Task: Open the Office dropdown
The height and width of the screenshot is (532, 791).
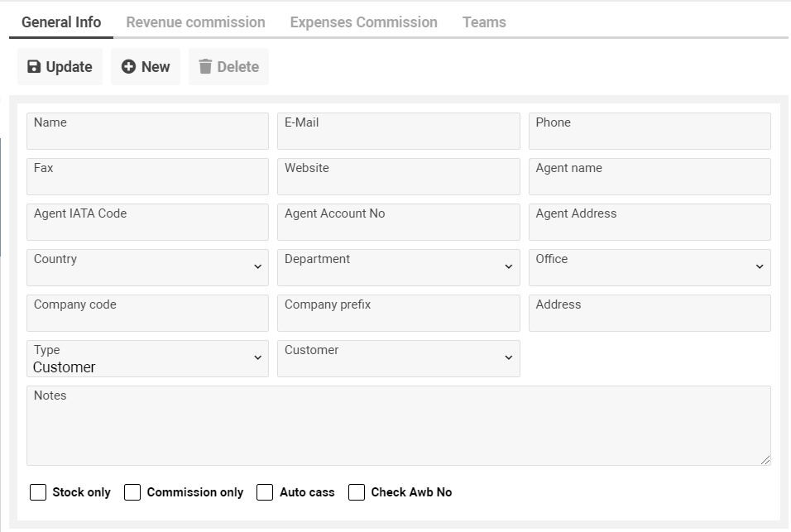Action: click(760, 266)
